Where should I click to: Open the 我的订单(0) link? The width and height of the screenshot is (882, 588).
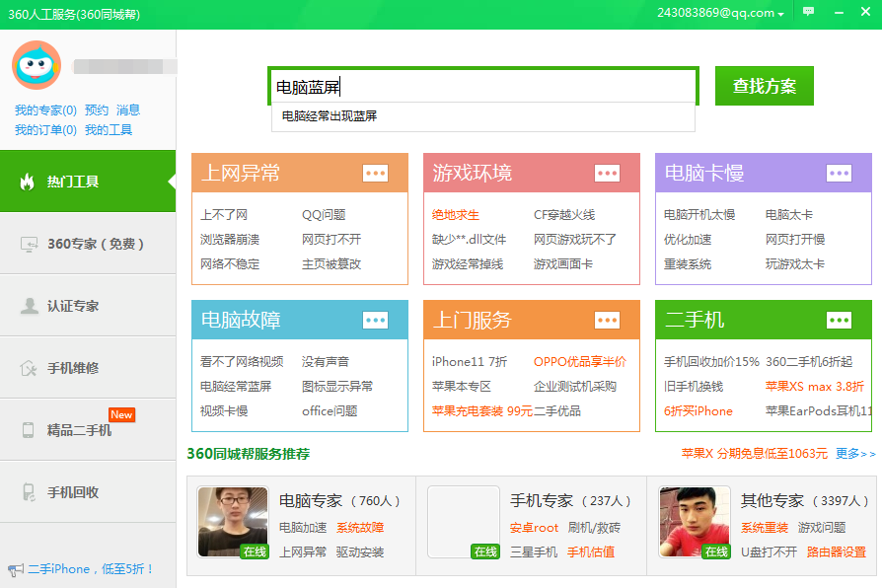click(45, 130)
